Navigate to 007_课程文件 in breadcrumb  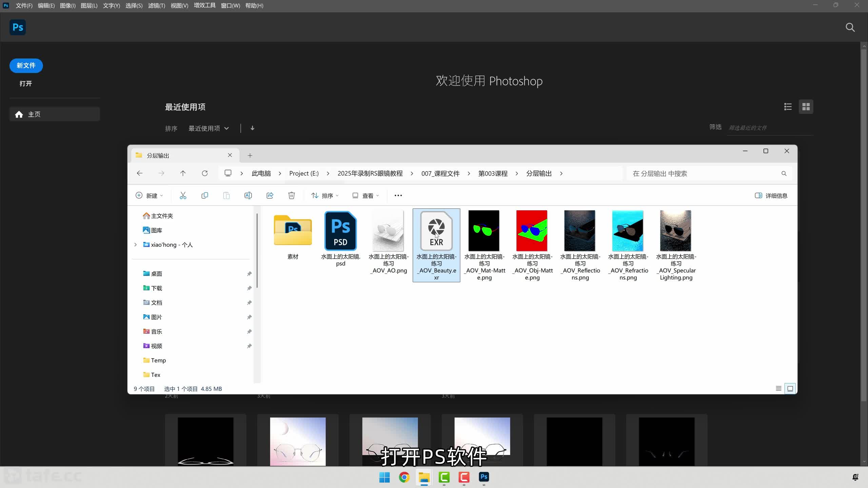(440, 174)
